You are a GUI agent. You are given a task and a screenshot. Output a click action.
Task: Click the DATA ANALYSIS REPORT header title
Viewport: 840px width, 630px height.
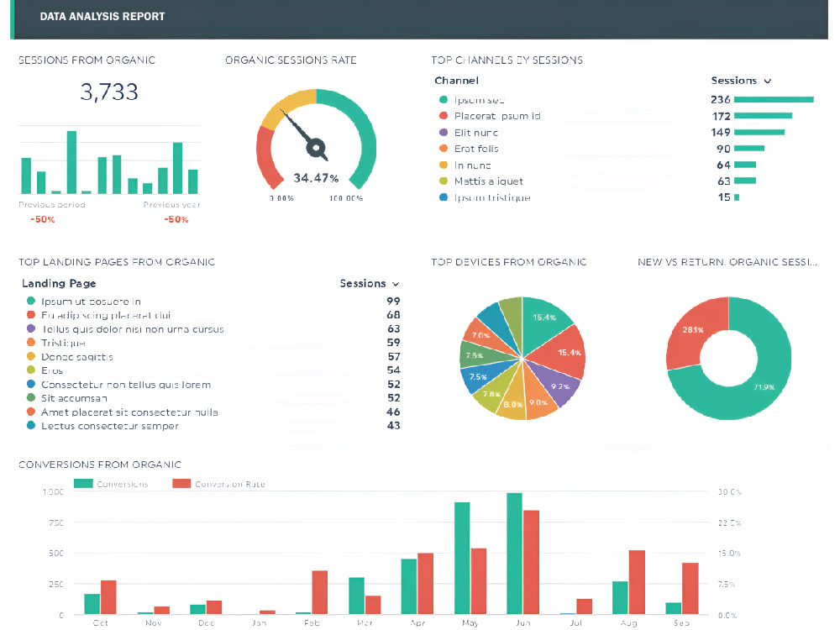[102, 16]
